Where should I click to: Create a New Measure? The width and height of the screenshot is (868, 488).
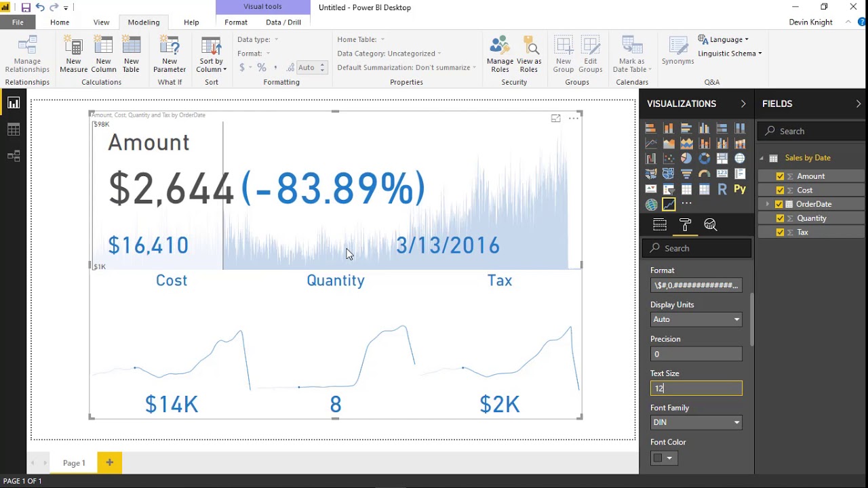tap(74, 55)
